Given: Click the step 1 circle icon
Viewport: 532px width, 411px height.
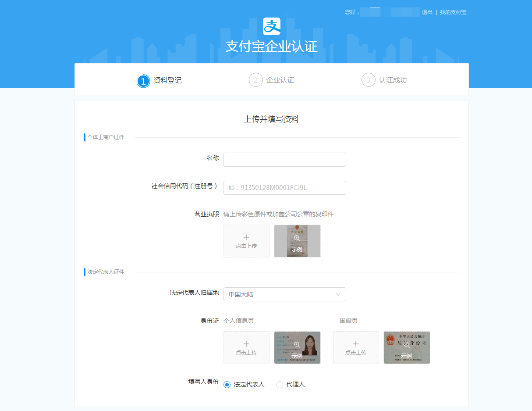Looking at the screenshot, I should pyautogui.click(x=143, y=81).
